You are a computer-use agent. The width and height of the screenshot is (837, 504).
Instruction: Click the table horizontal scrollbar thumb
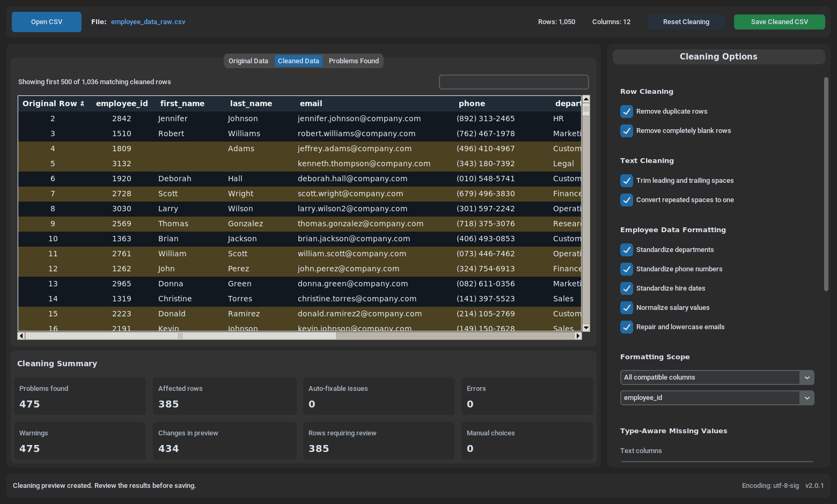[181, 336]
